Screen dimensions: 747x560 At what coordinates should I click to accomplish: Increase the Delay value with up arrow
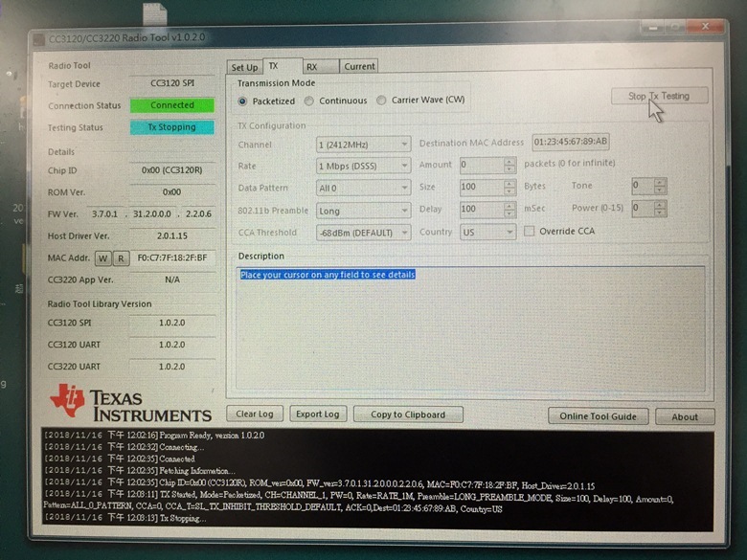coord(509,205)
